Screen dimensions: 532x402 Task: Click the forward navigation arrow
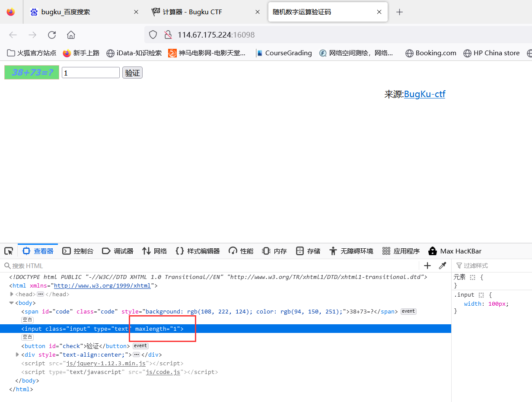[32, 35]
